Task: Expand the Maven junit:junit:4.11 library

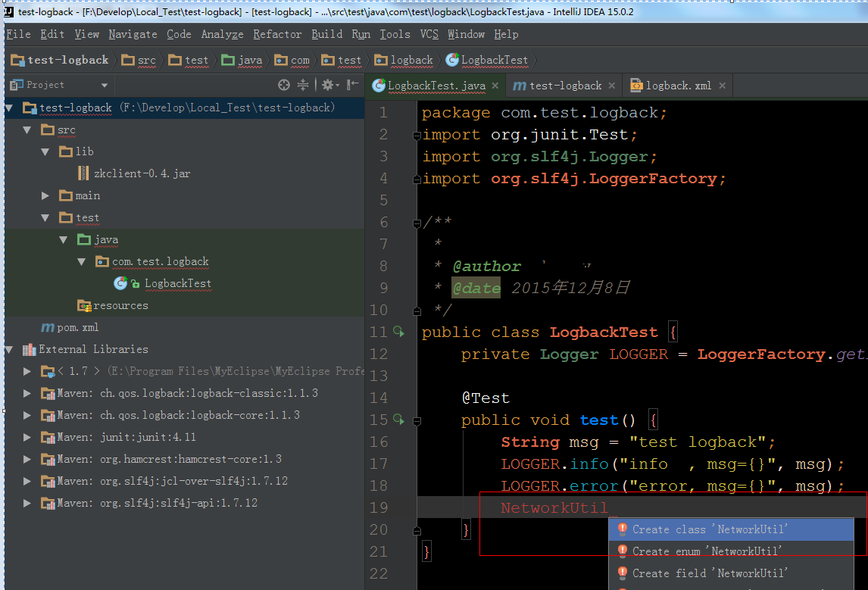Action: pyautogui.click(x=27, y=437)
